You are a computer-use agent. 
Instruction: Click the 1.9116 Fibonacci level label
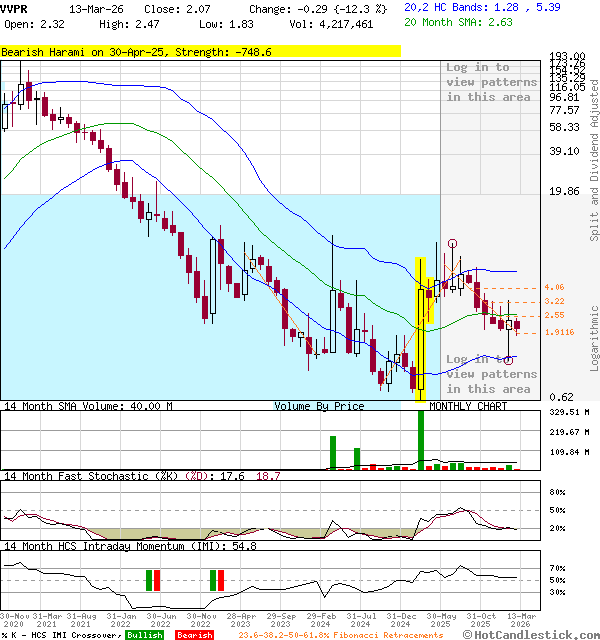coord(558,332)
